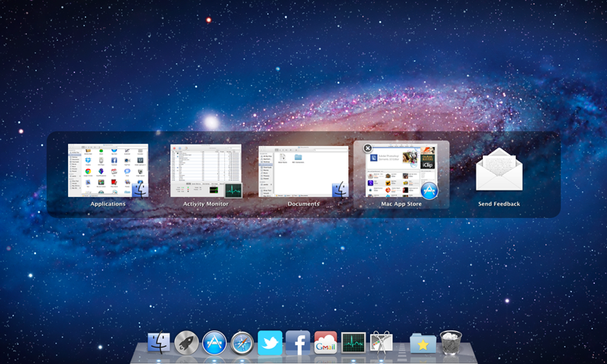Launch Launchpad rocket icon in Dock
The image size is (607, 364).
(x=187, y=343)
